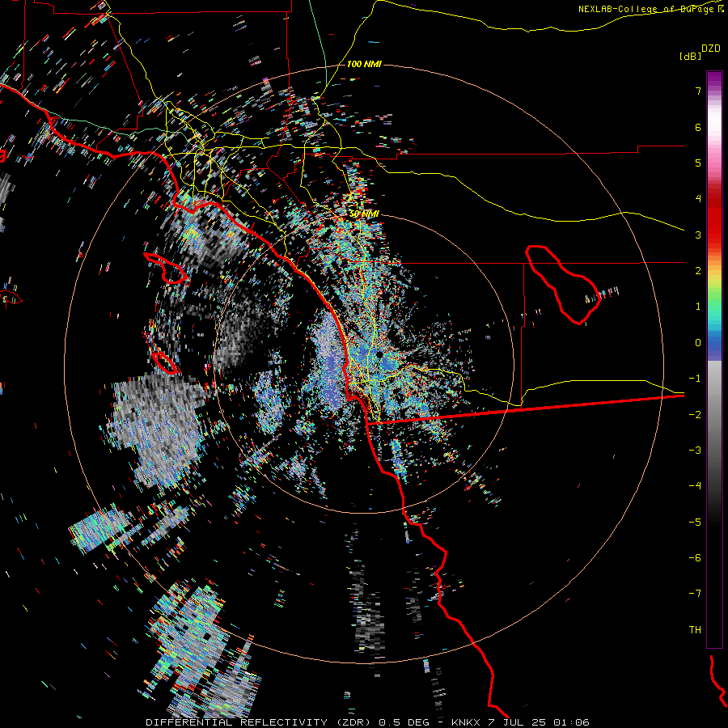Click the "0" tick on the dB scale
Image resolution: width=728 pixels, height=728 pixels.
pyautogui.click(x=698, y=343)
